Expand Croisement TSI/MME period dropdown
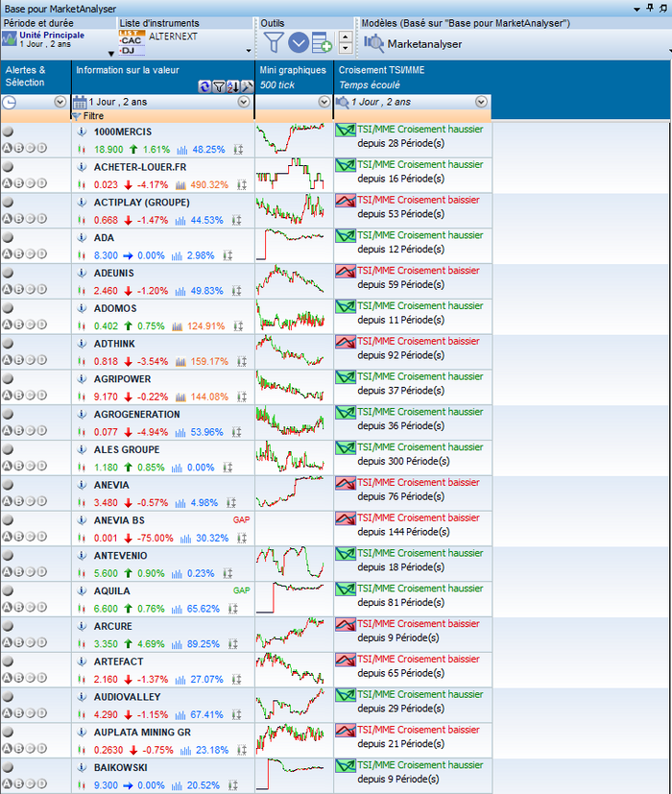672x794 pixels. (481, 102)
